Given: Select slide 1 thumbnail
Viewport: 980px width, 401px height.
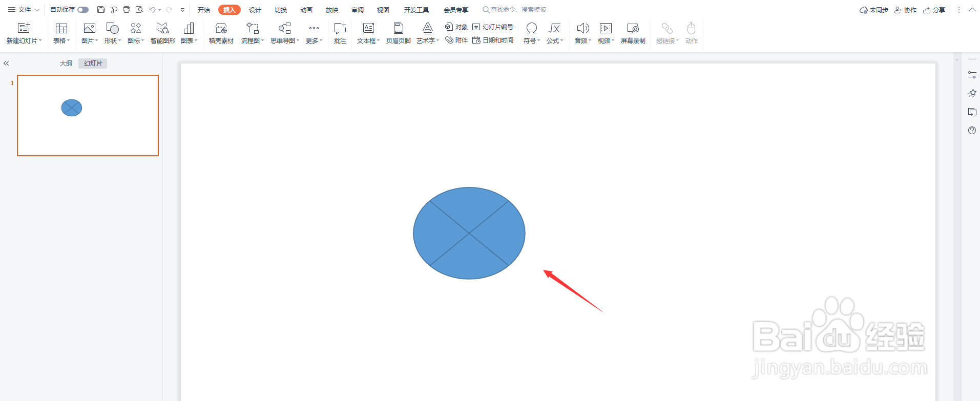Looking at the screenshot, I should [88, 115].
